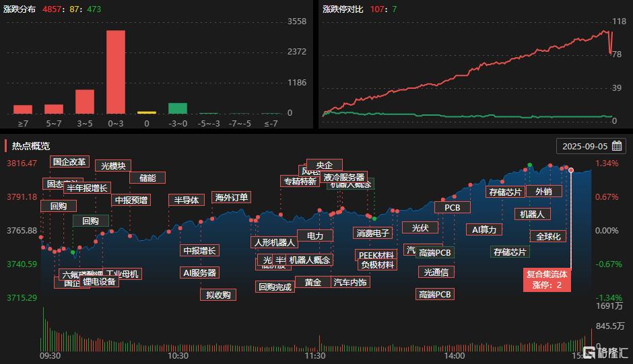Image resolution: width=633 pixels, height=364 pixels.
Task: Open the calendar icon next to the date
Action: (x=616, y=146)
